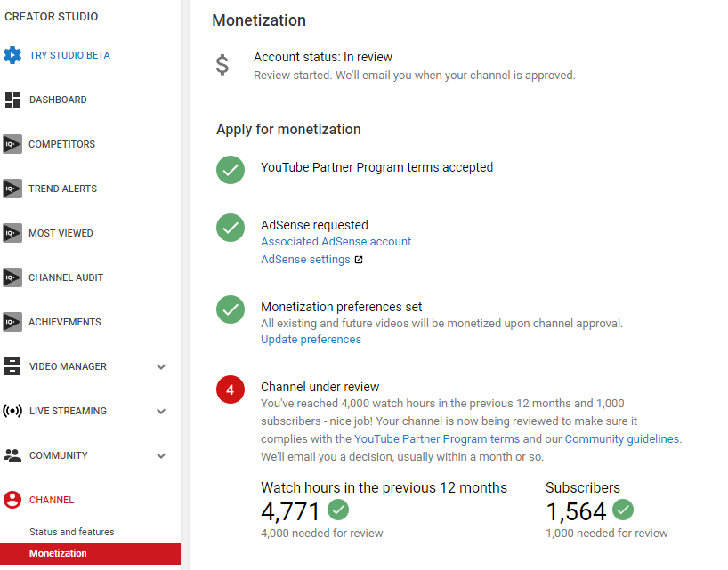Click the Update preferences link
Viewport: 728px width, 570px height.
(311, 340)
